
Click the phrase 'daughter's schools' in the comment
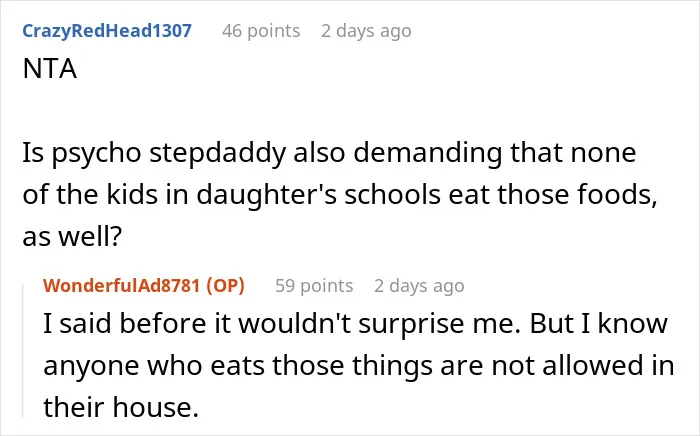click(x=318, y=195)
